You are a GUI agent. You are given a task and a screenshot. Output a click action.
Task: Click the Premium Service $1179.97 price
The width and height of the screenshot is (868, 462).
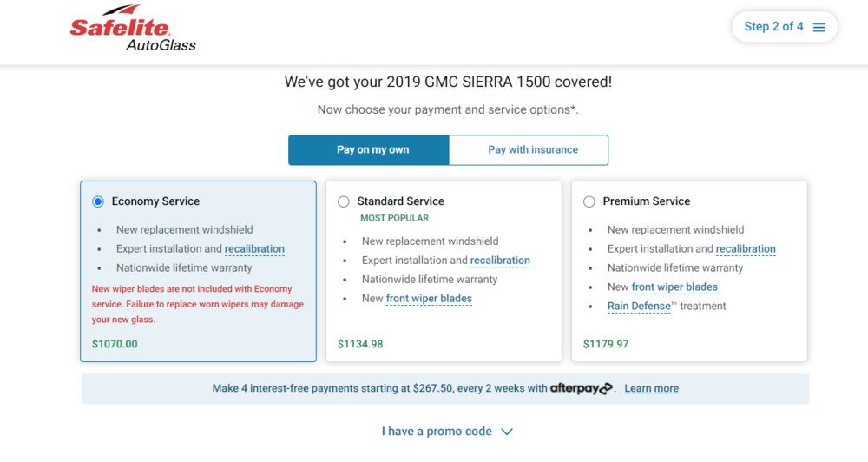click(x=606, y=344)
